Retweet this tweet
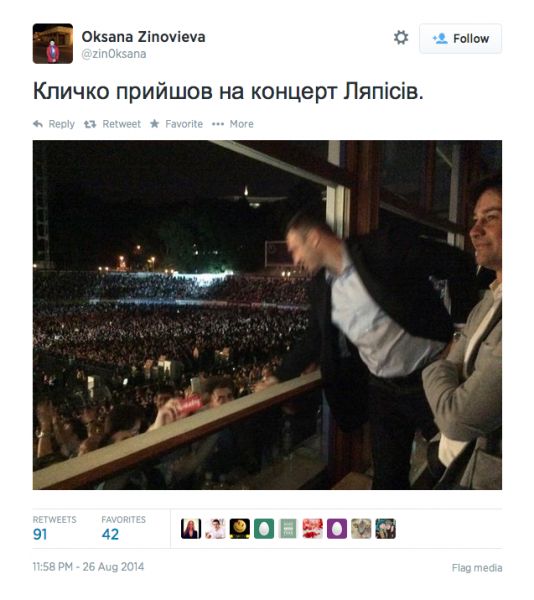Screen dimensions: 534x600 pos(112,124)
